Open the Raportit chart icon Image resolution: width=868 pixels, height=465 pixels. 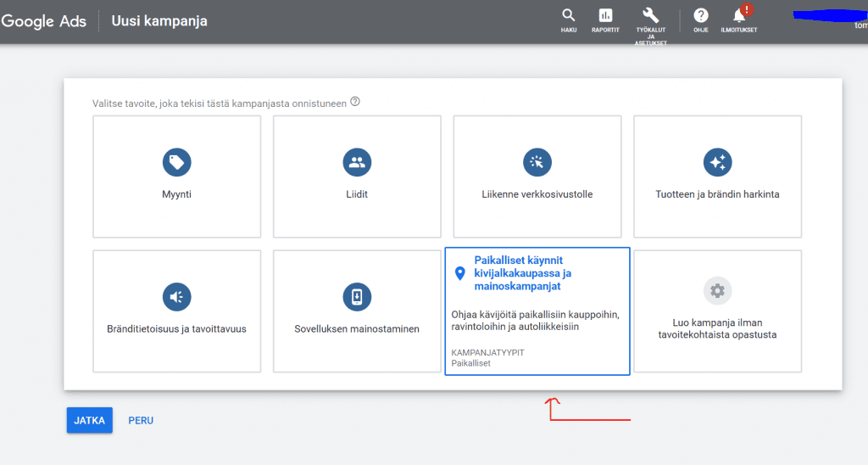coord(605,15)
